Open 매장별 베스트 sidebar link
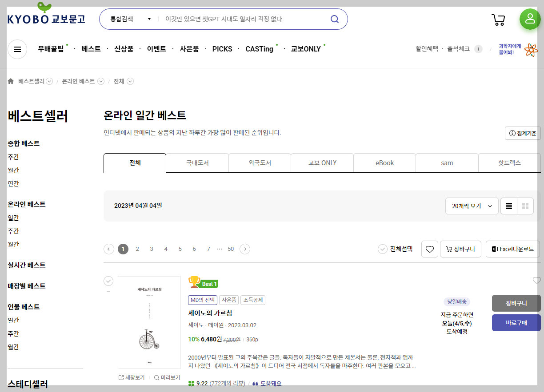 point(27,286)
